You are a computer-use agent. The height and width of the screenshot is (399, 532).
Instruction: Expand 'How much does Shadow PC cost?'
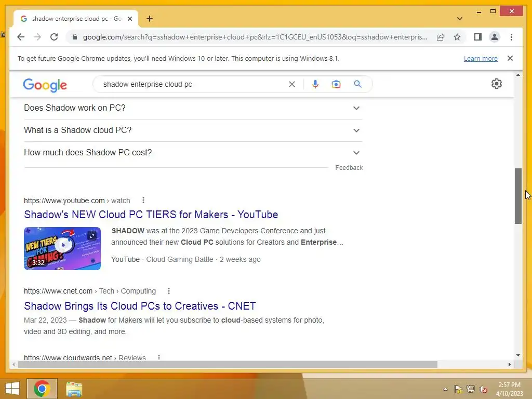[193, 153]
